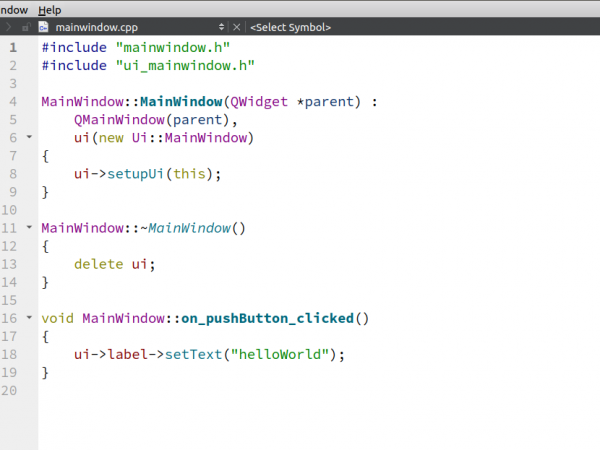This screenshot has height=450, width=600.
Task: Collapse the on_pushButton_clicked function fold arrow
Action: (x=29, y=318)
